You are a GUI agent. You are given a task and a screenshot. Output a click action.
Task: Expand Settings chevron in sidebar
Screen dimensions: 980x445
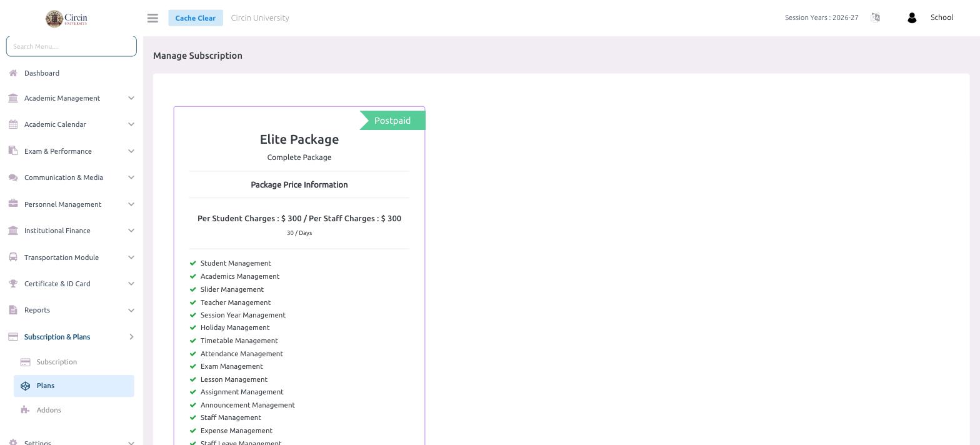tap(131, 442)
